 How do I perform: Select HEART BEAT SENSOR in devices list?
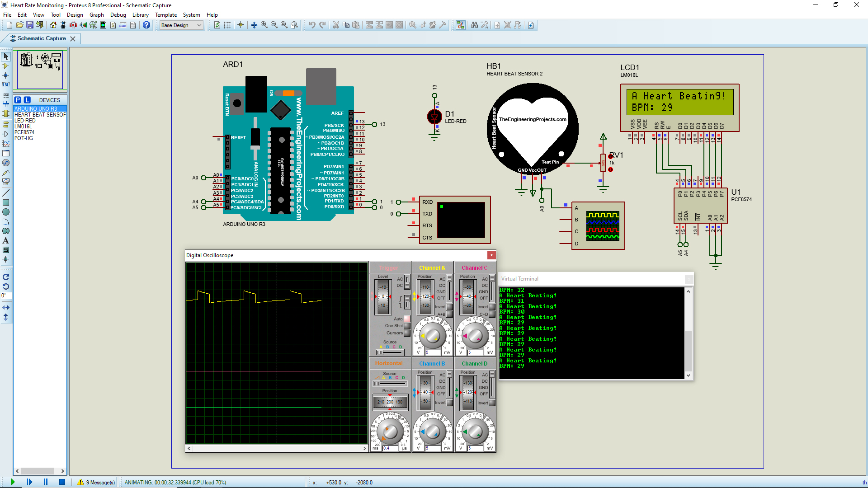pyautogui.click(x=40, y=115)
